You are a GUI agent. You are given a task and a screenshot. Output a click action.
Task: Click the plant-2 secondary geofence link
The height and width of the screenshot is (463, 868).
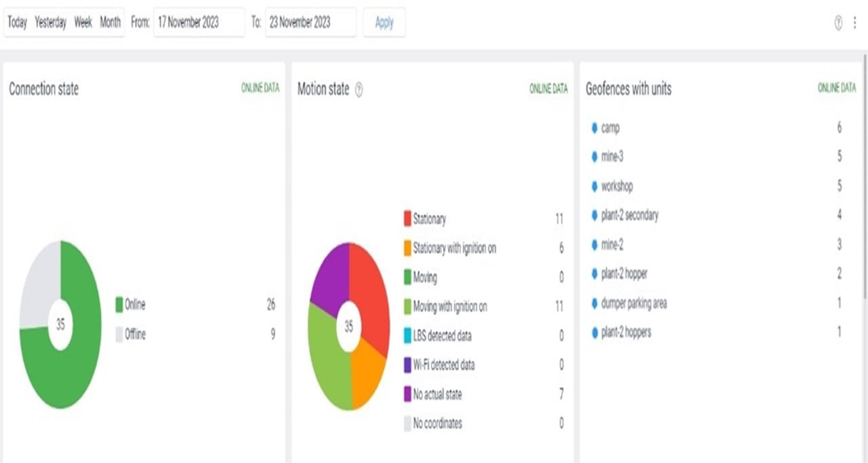(x=630, y=215)
